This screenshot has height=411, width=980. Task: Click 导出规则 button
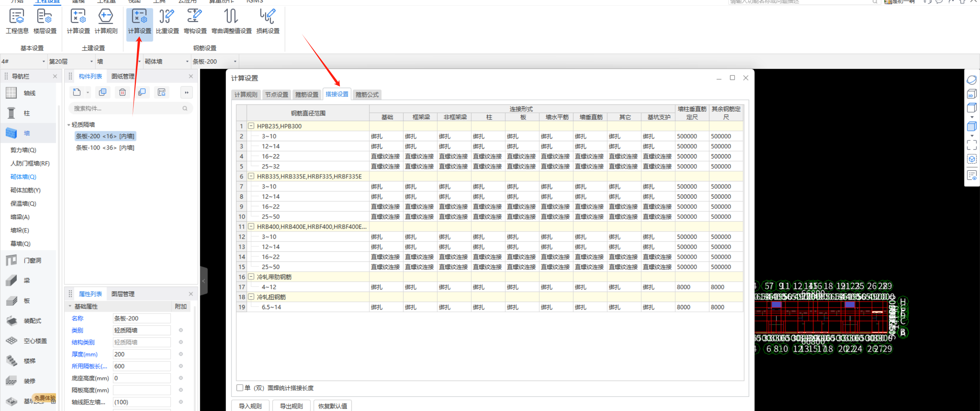click(291, 406)
